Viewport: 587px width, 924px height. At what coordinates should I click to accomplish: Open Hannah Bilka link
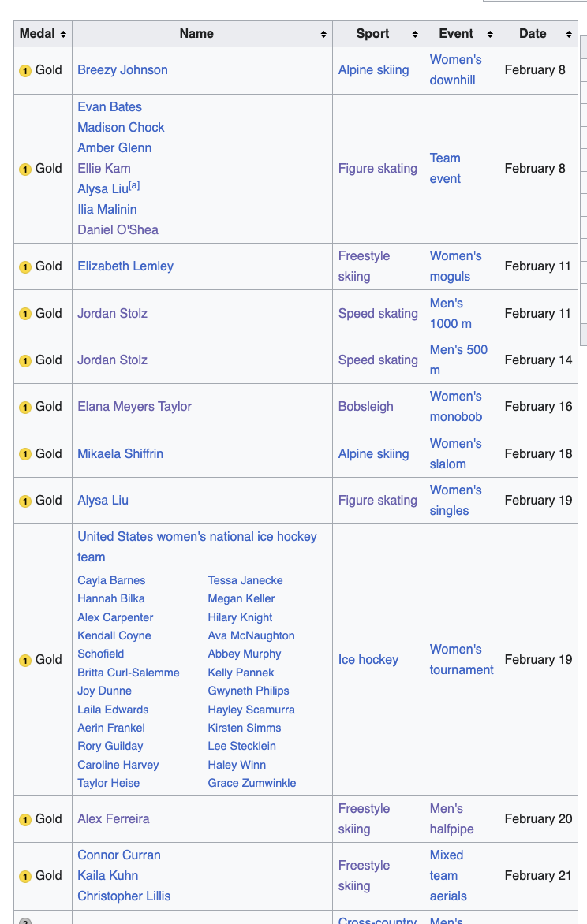pyautogui.click(x=111, y=598)
